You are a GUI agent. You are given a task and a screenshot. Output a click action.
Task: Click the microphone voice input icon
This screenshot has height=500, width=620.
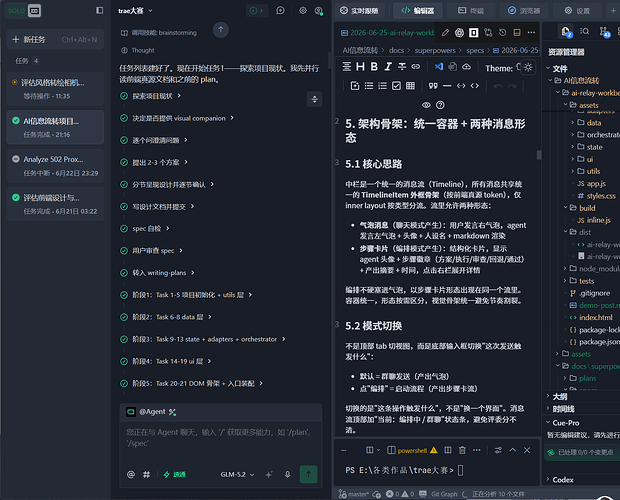click(287, 474)
